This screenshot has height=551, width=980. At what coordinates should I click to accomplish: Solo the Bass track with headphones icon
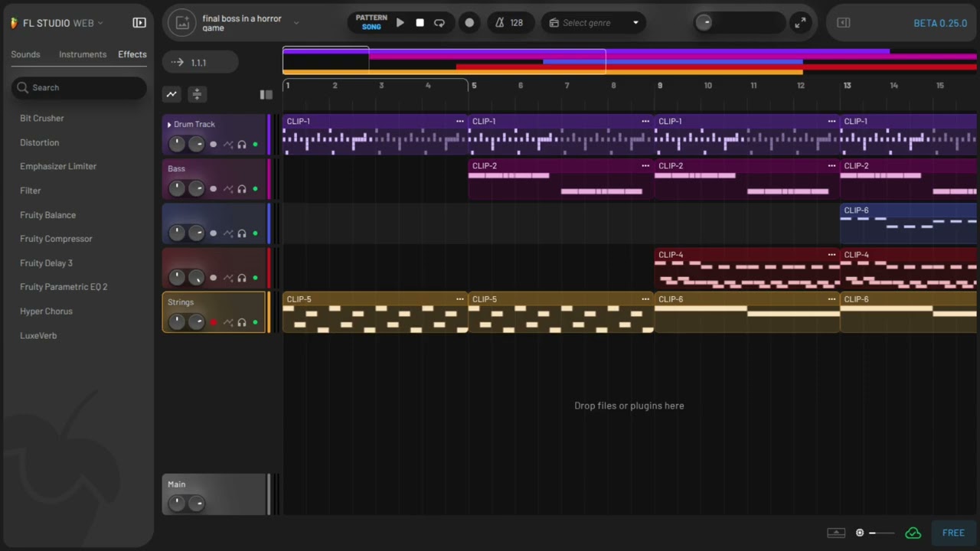242,189
